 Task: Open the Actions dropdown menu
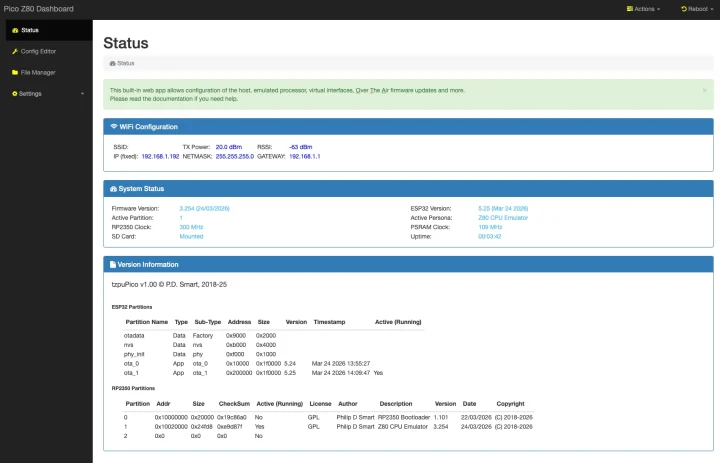tap(644, 8)
